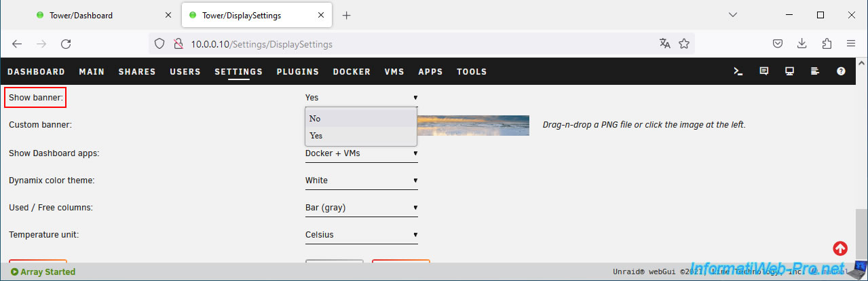Bookmark this page with star icon
This screenshot has height=281, width=868.
point(684,43)
